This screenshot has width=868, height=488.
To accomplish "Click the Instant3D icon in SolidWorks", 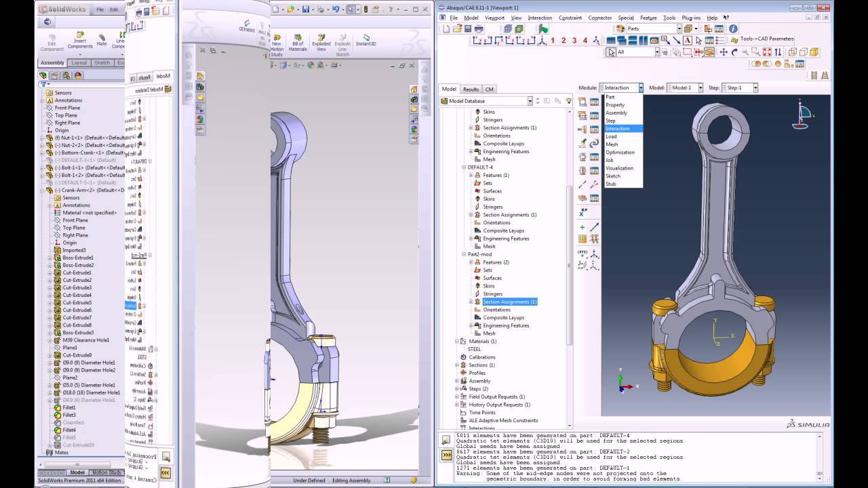I will pyautogui.click(x=366, y=40).
